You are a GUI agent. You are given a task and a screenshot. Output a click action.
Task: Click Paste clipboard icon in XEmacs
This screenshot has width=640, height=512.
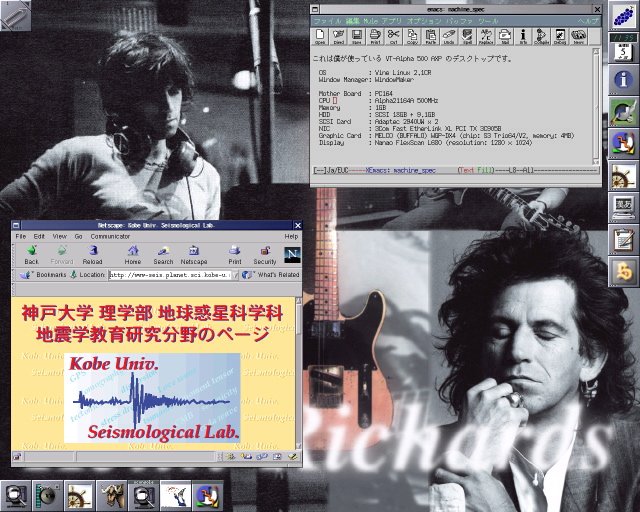click(x=431, y=36)
